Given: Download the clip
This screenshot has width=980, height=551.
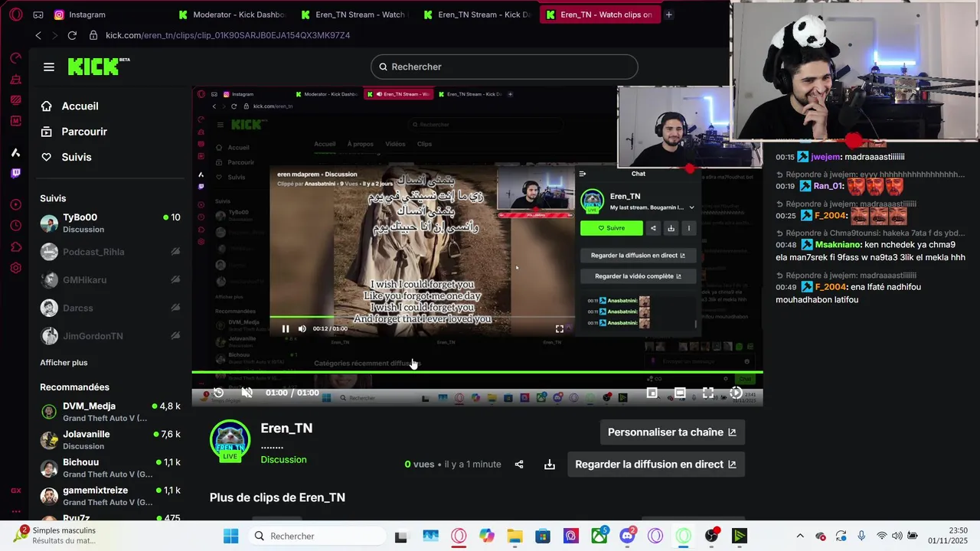Looking at the screenshot, I should pyautogui.click(x=550, y=465).
